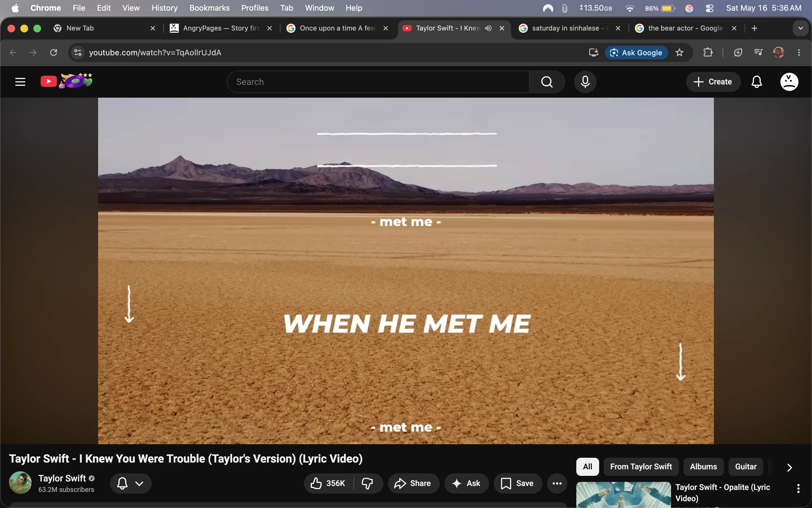The width and height of the screenshot is (812, 508).
Task: Open YouTube notifications bell
Action: (757, 82)
